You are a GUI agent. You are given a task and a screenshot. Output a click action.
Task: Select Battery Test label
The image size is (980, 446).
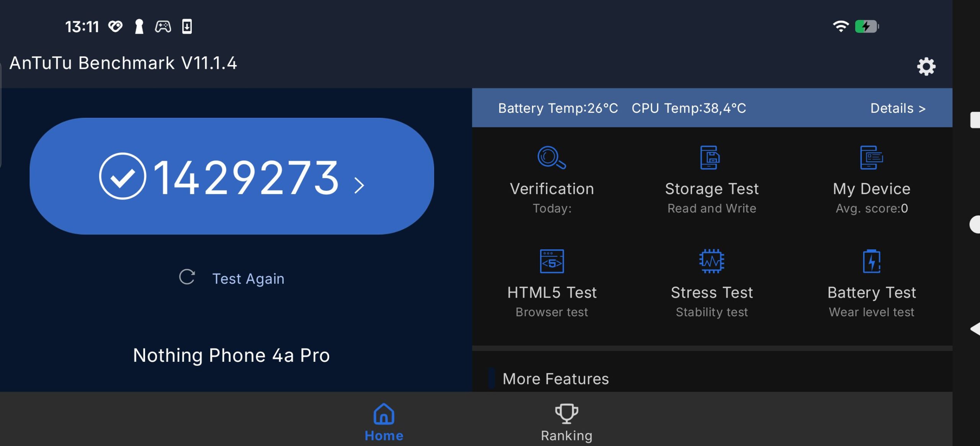(x=872, y=293)
